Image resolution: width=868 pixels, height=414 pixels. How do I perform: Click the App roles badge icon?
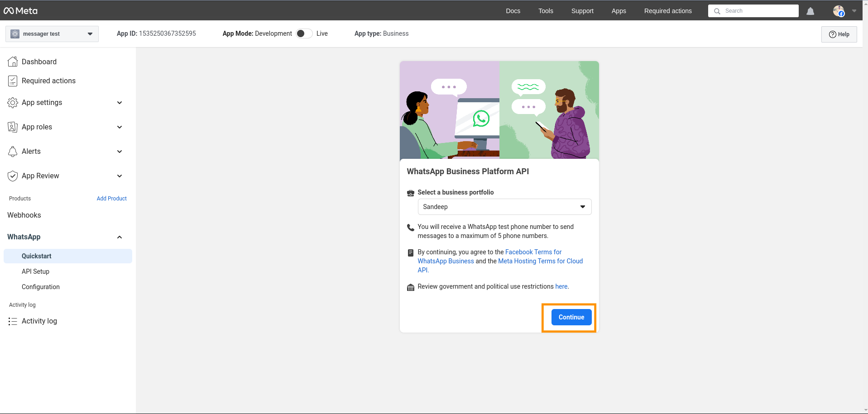13,127
